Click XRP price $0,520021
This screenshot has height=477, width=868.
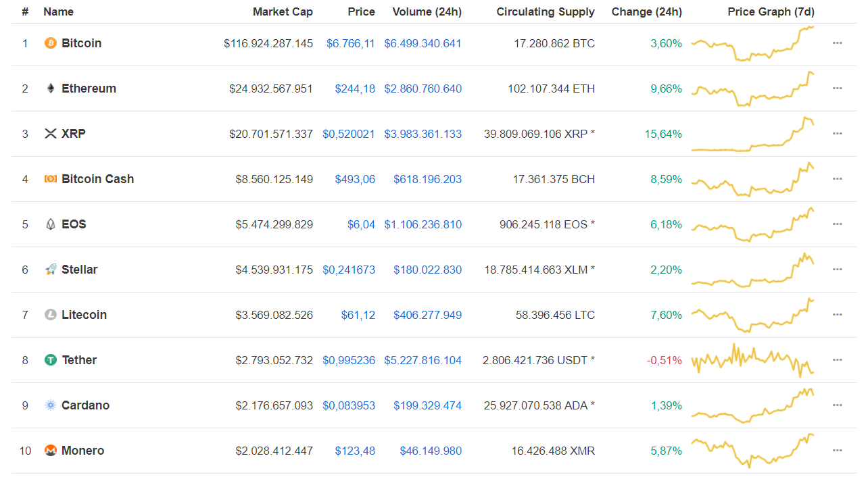(349, 134)
